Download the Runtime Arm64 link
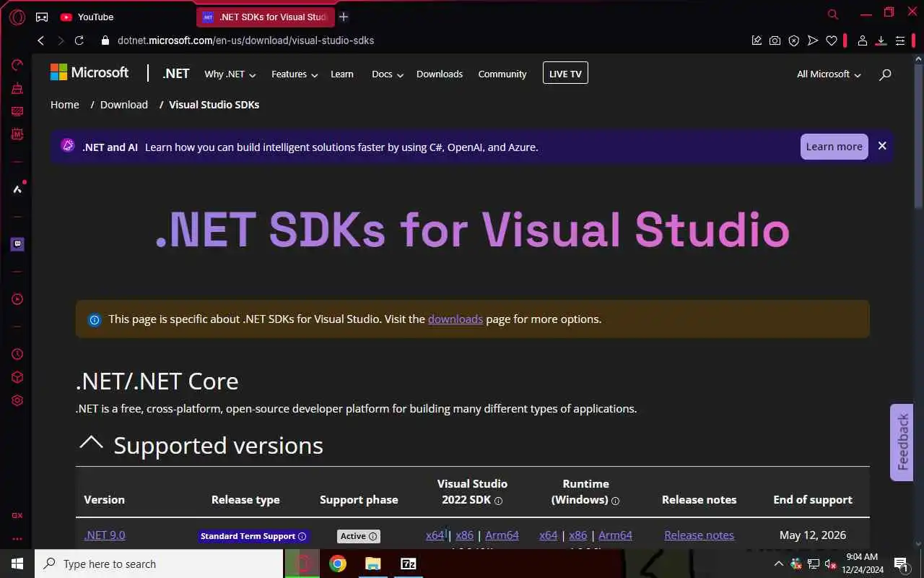Viewport: 924px width, 578px height. coord(615,535)
